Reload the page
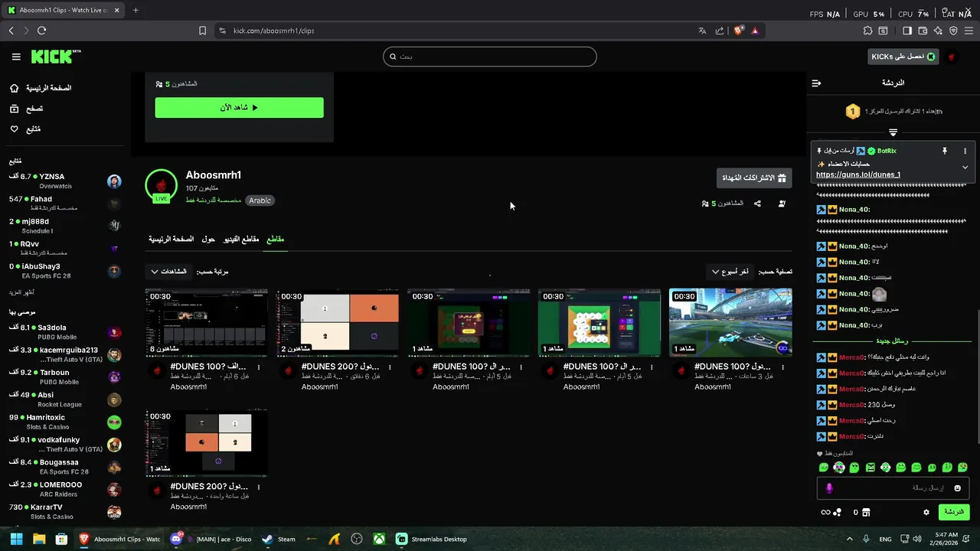980x551 pixels. click(x=41, y=31)
